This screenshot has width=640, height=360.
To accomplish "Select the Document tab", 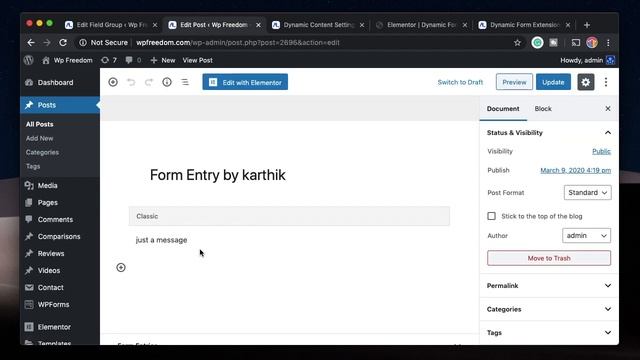I will (503, 109).
